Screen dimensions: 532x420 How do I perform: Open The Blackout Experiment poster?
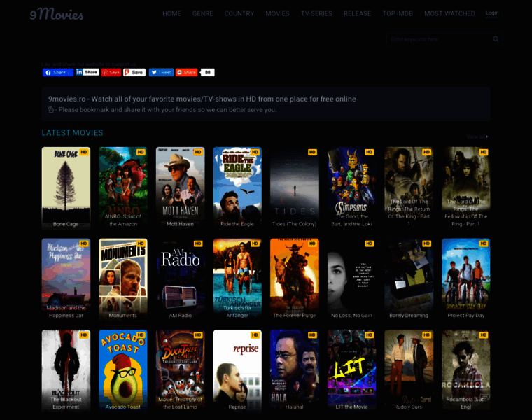pyautogui.click(x=66, y=371)
